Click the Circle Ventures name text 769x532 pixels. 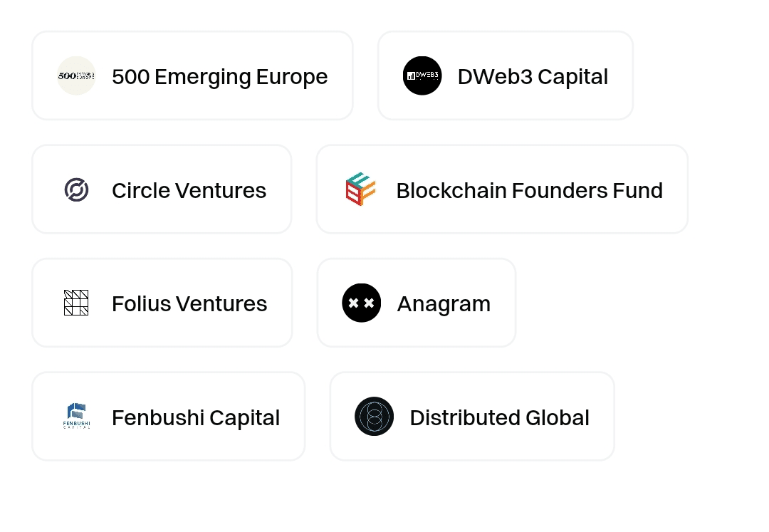(x=189, y=191)
